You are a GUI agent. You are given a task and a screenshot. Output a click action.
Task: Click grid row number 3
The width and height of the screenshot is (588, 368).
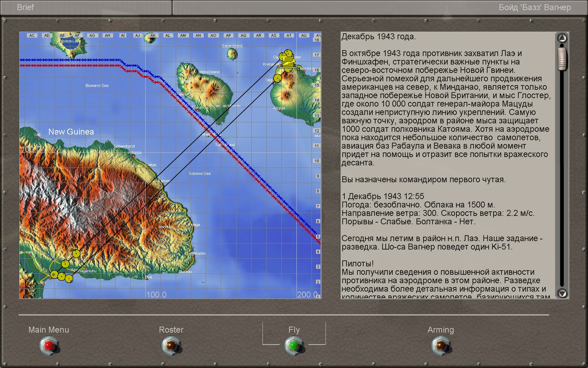pos(318,267)
